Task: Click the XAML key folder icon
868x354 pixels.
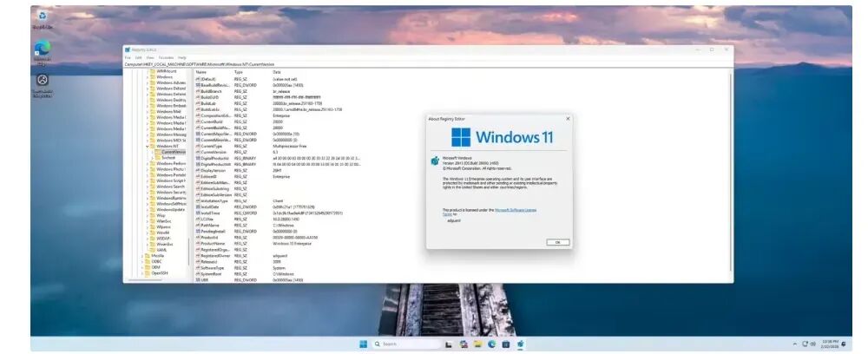Action: coord(153,250)
